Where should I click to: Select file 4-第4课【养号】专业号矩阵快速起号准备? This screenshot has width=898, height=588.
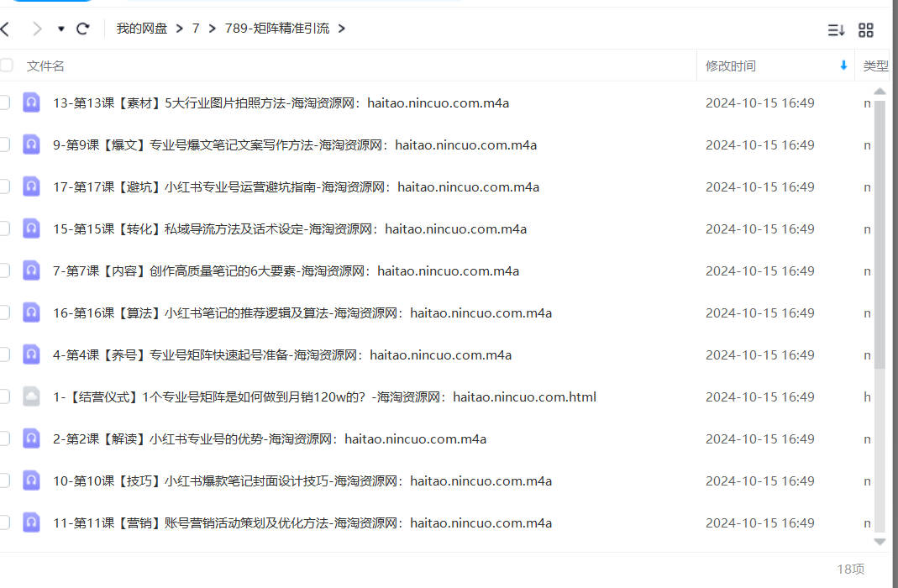coord(282,355)
